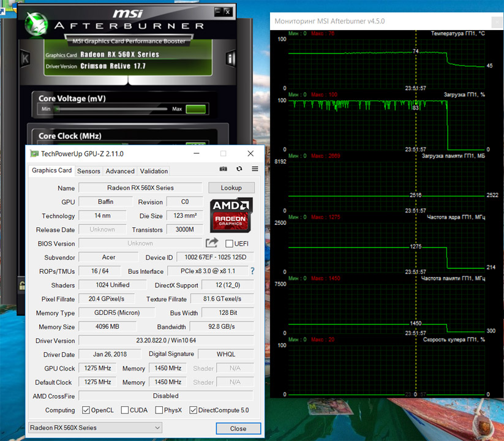The height and width of the screenshot is (441, 504).
Task: Click the Lookup button
Action: tap(231, 187)
